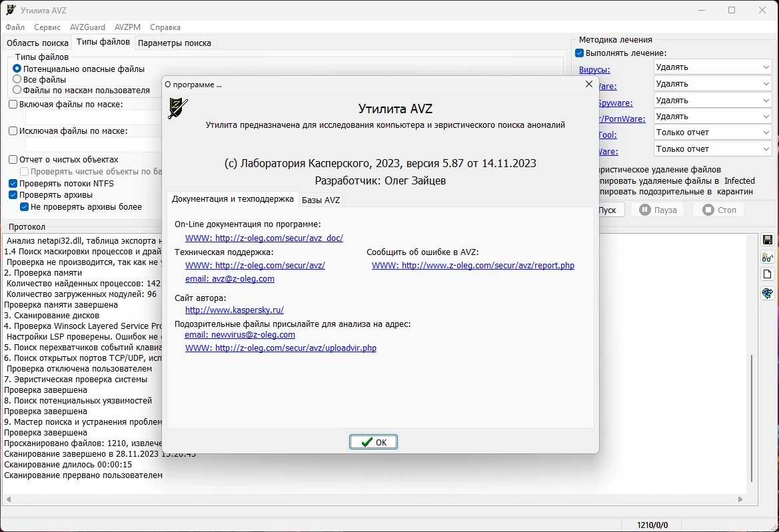The width and height of the screenshot is (779, 532).
Task: Open the AVZPM menu
Action: 128,27
